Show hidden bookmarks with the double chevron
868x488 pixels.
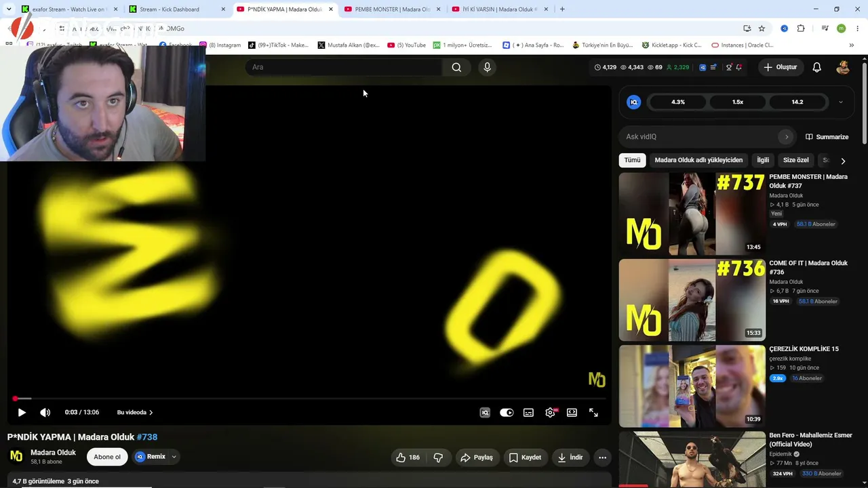coord(852,45)
